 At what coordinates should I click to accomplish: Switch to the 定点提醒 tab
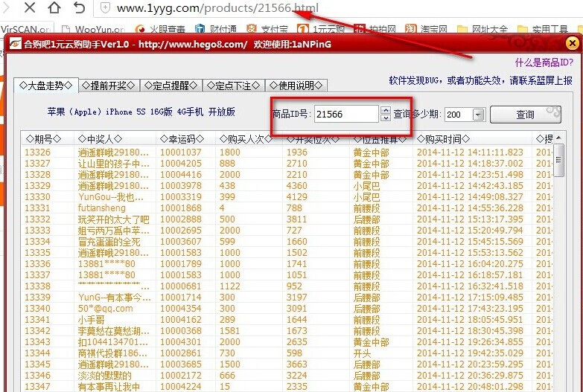(x=171, y=86)
